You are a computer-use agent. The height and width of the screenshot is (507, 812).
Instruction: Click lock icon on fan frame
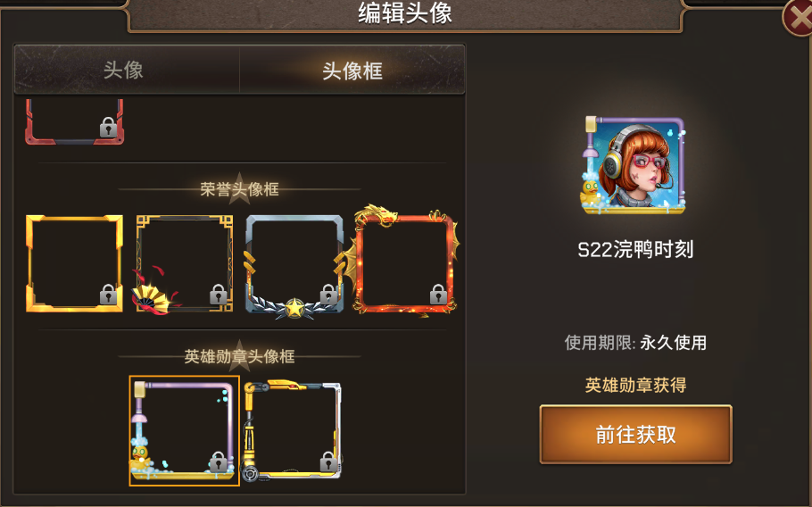[x=218, y=295]
